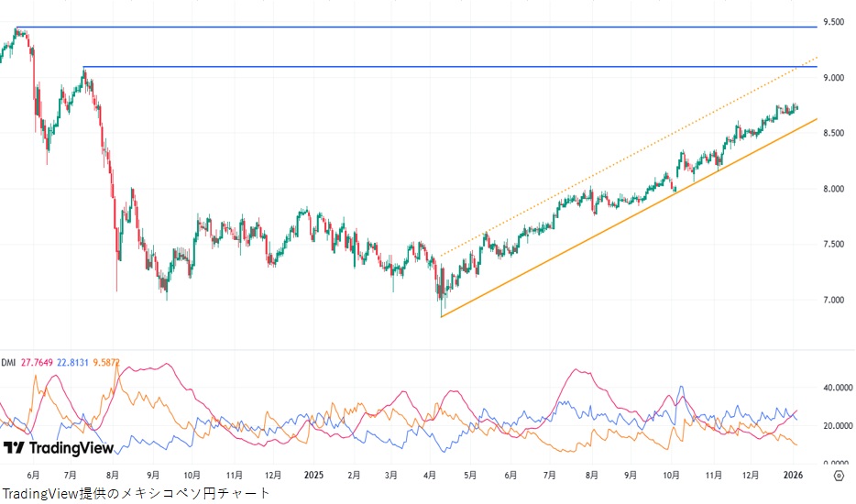This screenshot has width=856, height=504.
Task: Click the 8.000 price axis label
Action: [833, 189]
